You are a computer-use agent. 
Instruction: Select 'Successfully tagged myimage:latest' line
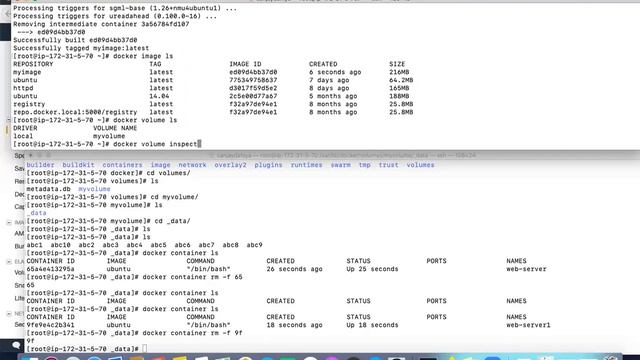(81, 48)
